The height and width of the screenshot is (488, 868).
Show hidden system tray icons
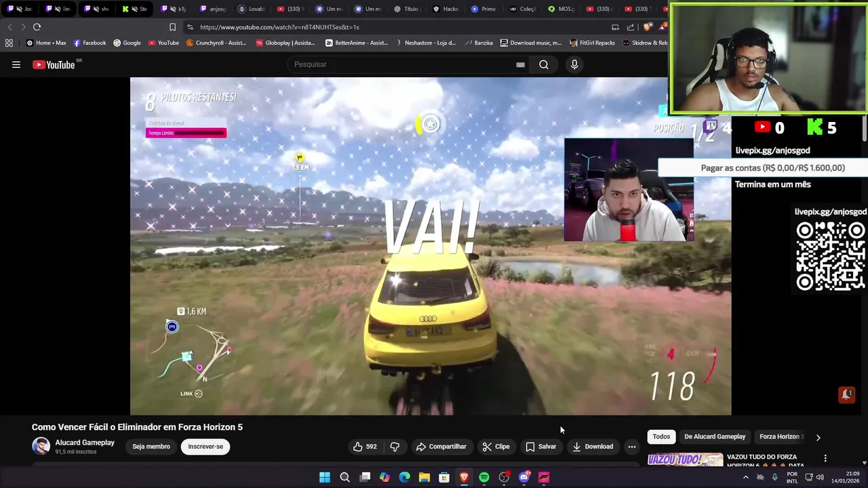(745, 477)
